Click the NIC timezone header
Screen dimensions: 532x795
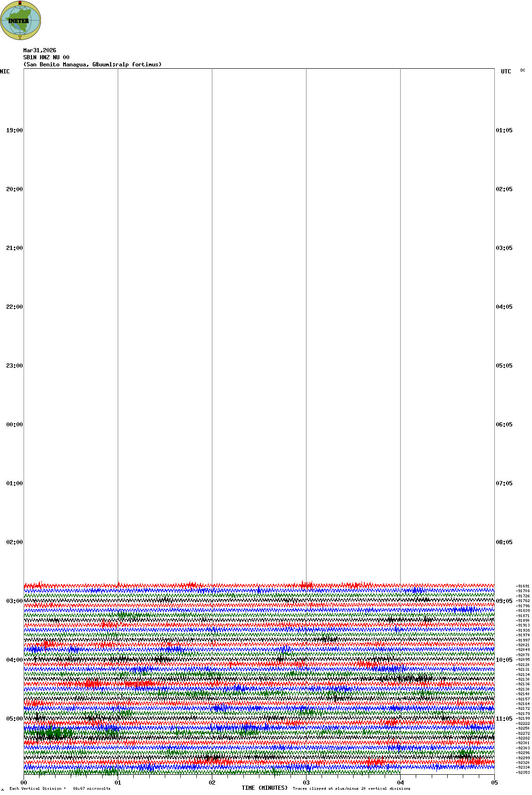point(5,72)
